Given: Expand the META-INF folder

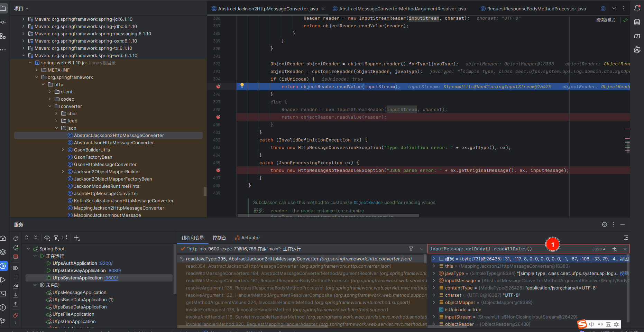Looking at the screenshot, I should coord(37,70).
